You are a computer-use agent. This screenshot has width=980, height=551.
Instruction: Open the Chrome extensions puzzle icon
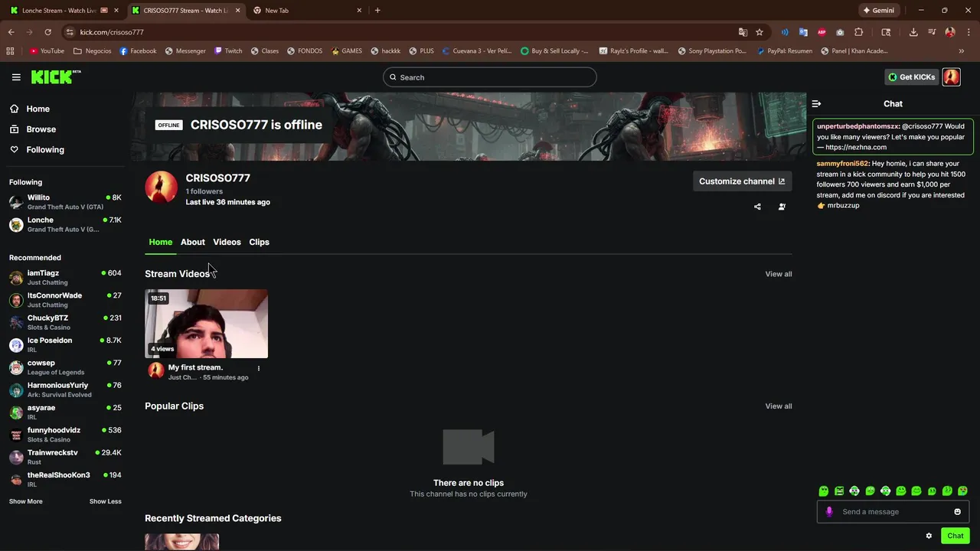858,32
